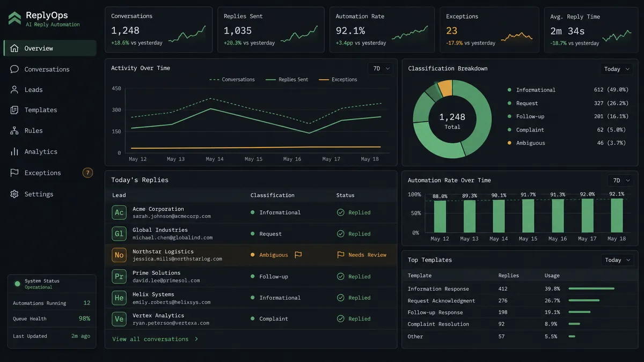
Task: Click Vertex Analytics' Replied check icon
Action: (x=340, y=319)
